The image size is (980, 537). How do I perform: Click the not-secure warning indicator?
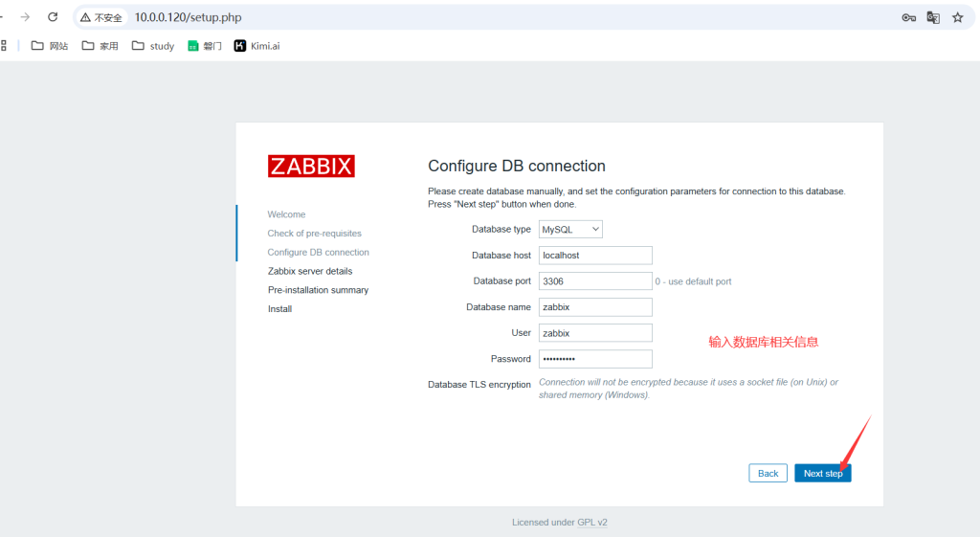(101, 17)
